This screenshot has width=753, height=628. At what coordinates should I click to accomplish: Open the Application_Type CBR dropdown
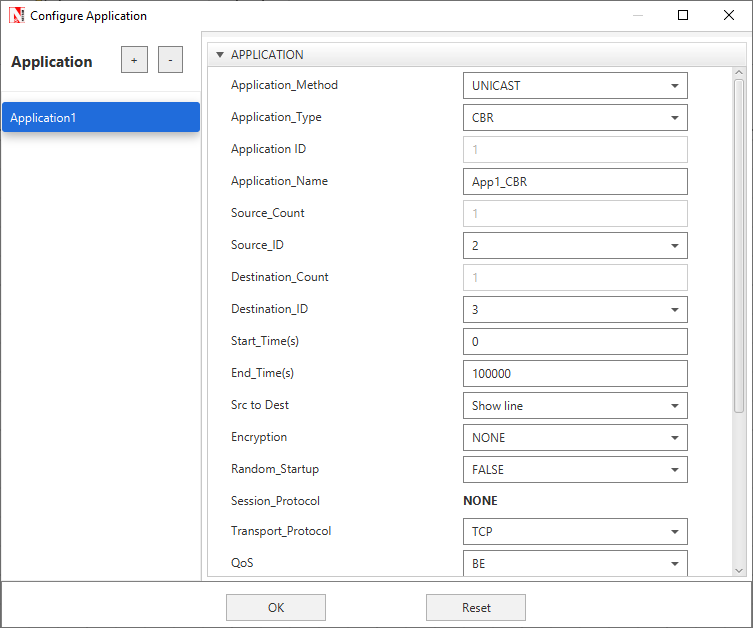pyautogui.click(x=575, y=118)
